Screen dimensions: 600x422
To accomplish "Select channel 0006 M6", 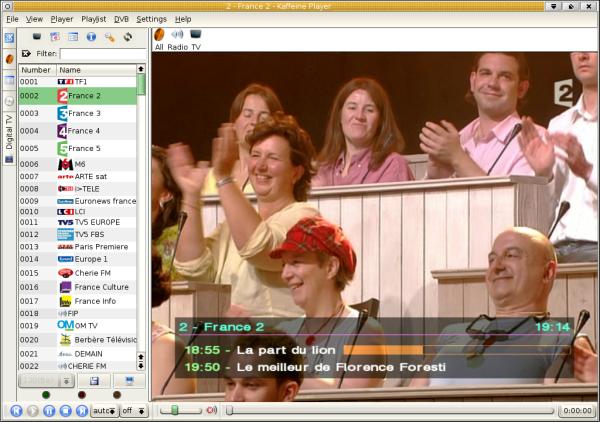I will [78, 164].
